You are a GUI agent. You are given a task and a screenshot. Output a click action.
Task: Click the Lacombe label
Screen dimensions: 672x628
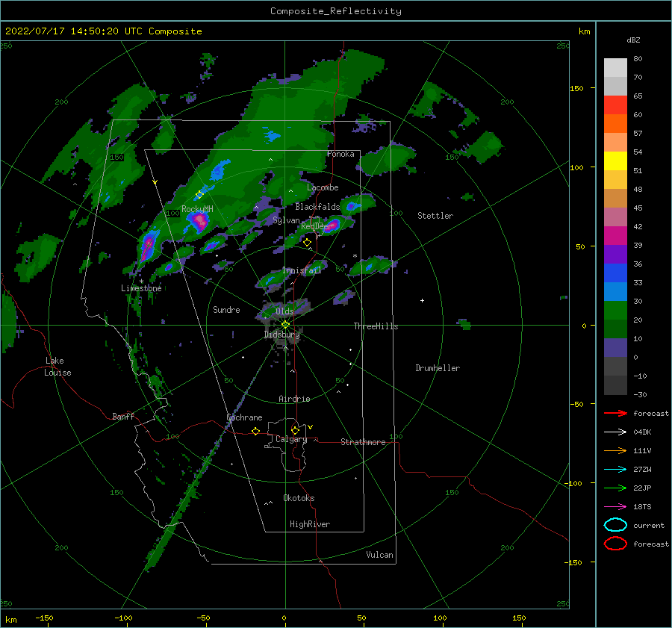[x=323, y=187]
